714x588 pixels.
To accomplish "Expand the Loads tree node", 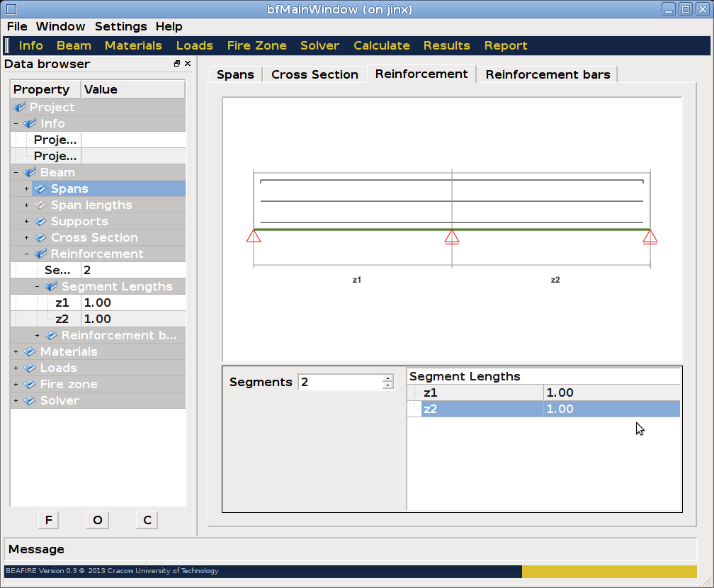I will 16,368.
